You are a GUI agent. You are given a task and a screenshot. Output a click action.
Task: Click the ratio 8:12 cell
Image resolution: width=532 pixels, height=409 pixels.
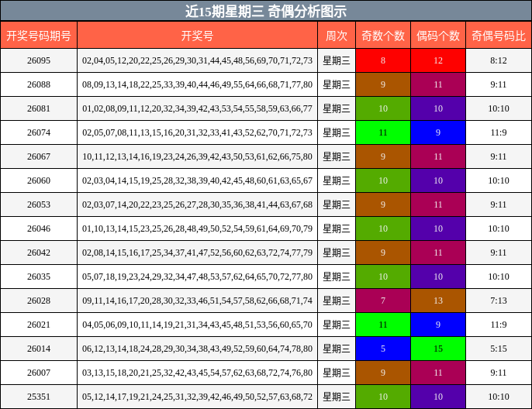pyautogui.click(x=499, y=60)
